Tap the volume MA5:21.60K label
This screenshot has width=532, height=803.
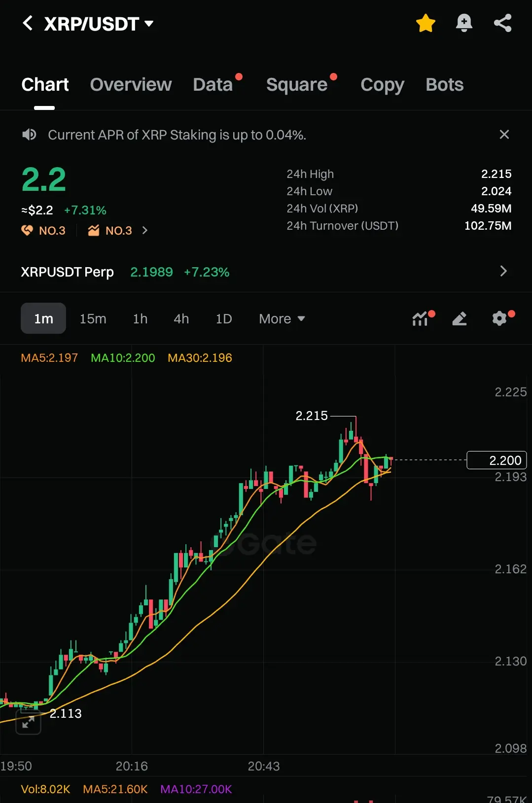click(x=115, y=789)
